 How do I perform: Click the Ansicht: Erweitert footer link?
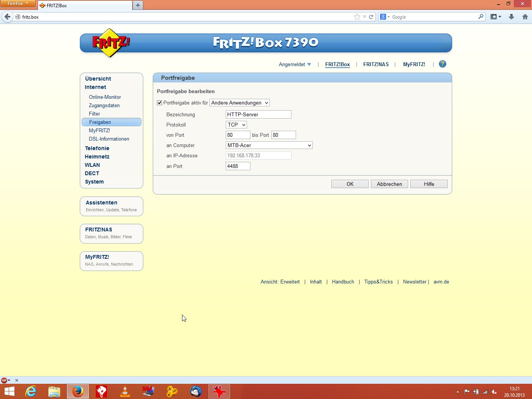[280, 282]
